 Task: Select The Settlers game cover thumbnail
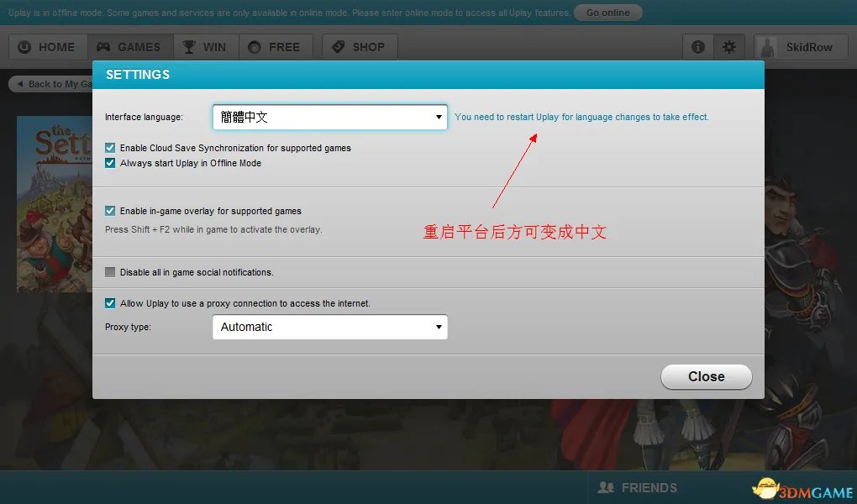tap(55, 203)
